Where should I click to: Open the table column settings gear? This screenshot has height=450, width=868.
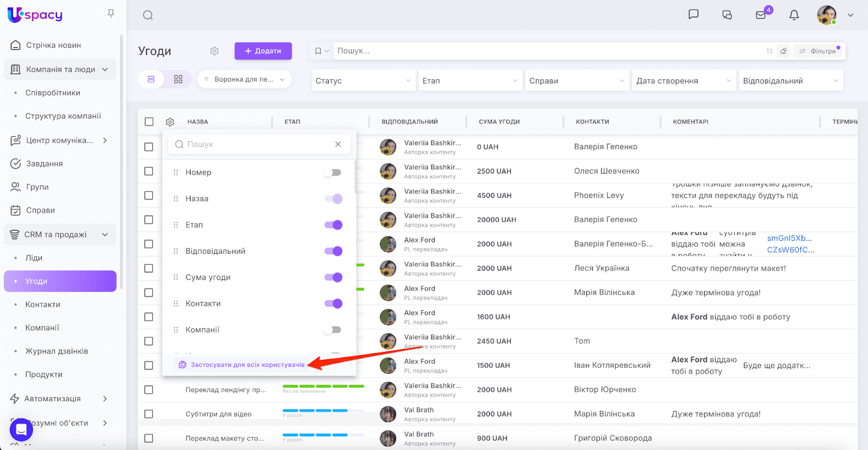[170, 122]
